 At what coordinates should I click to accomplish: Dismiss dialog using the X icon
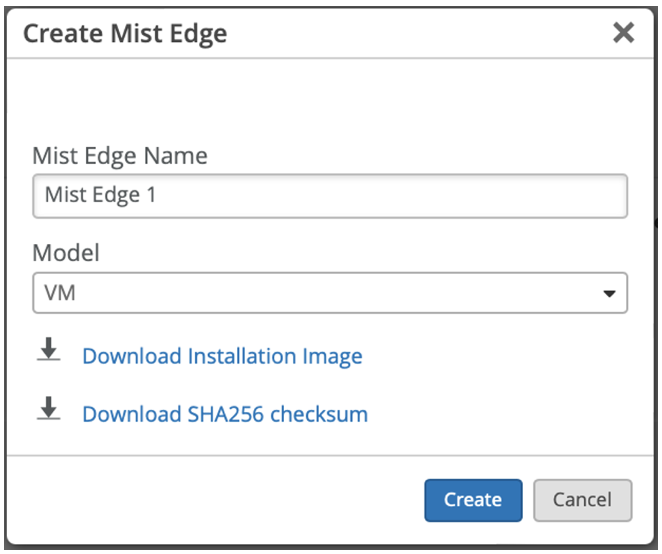(623, 33)
